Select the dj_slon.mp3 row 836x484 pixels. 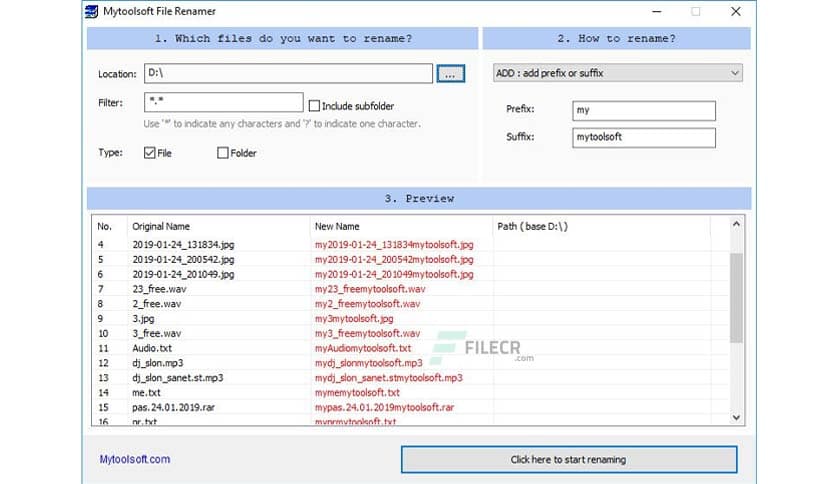pyautogui.click(x=411, y=363)
